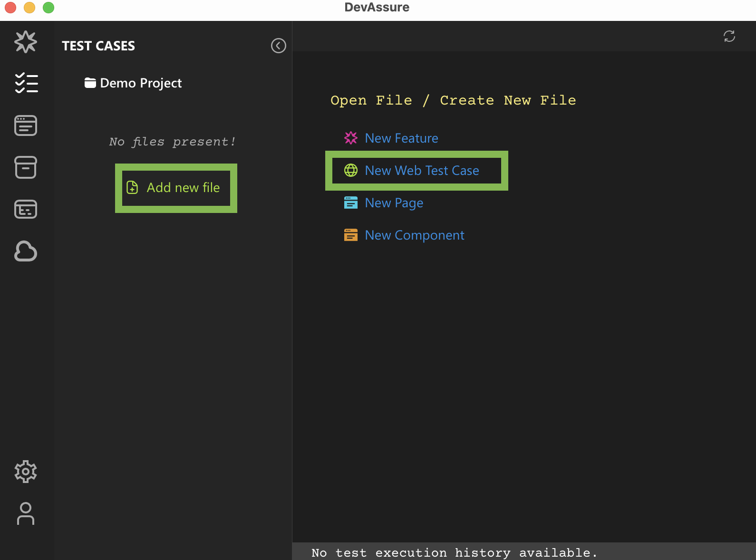Screen dimensions: 756x560
Task: Click the test execution history status bar
Action: [454, 552]
